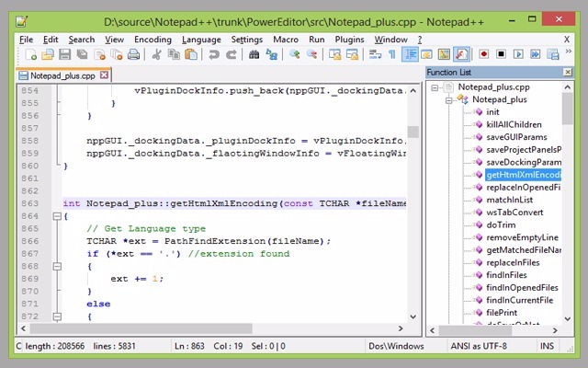
Task: Select killAllChildren in the Function List
Action: 514,125
